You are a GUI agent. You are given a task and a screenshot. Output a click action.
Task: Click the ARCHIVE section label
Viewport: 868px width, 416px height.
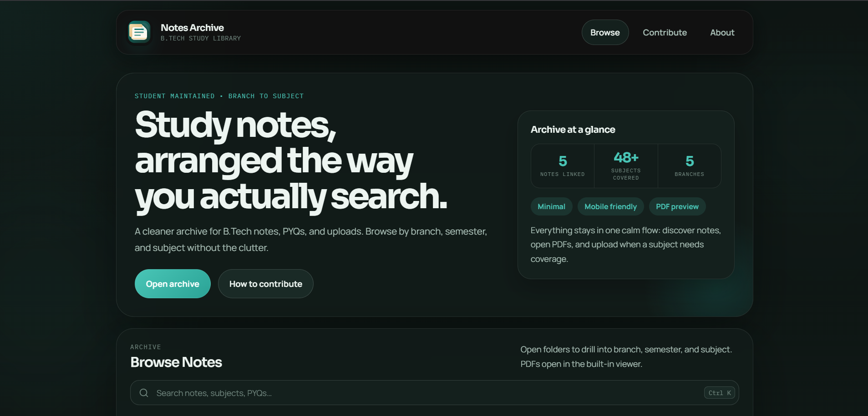click(x=146, y=346)
